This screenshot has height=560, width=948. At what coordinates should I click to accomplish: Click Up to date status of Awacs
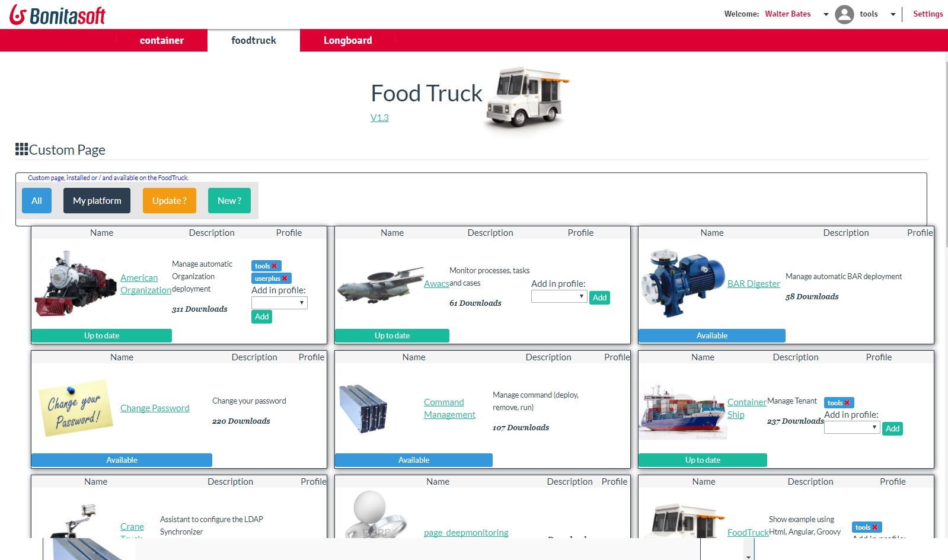(x=392, y=335)
